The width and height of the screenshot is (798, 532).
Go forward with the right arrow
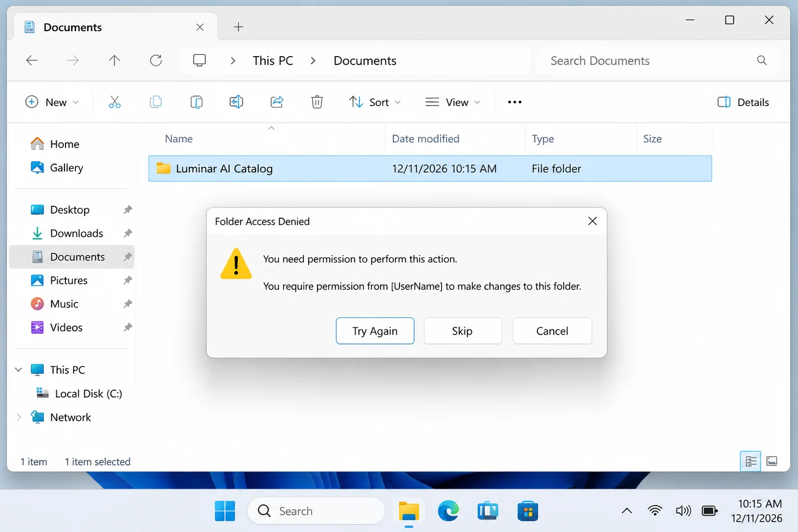73,60
